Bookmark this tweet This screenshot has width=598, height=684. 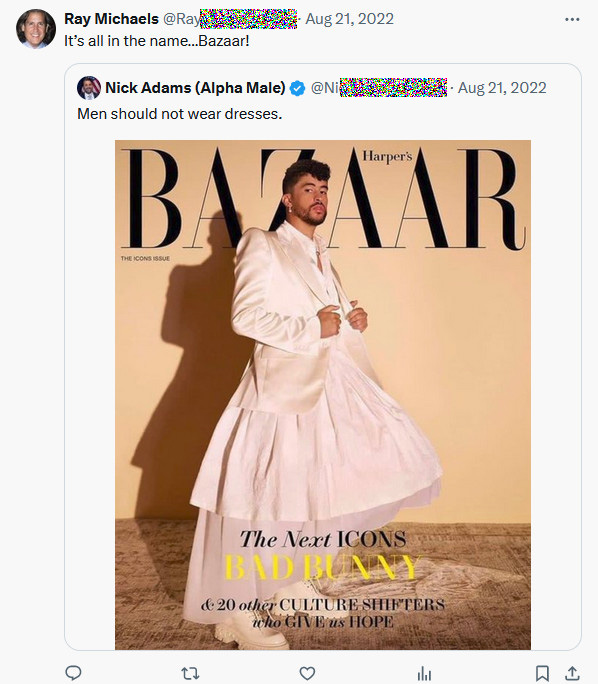click(542, 673)
